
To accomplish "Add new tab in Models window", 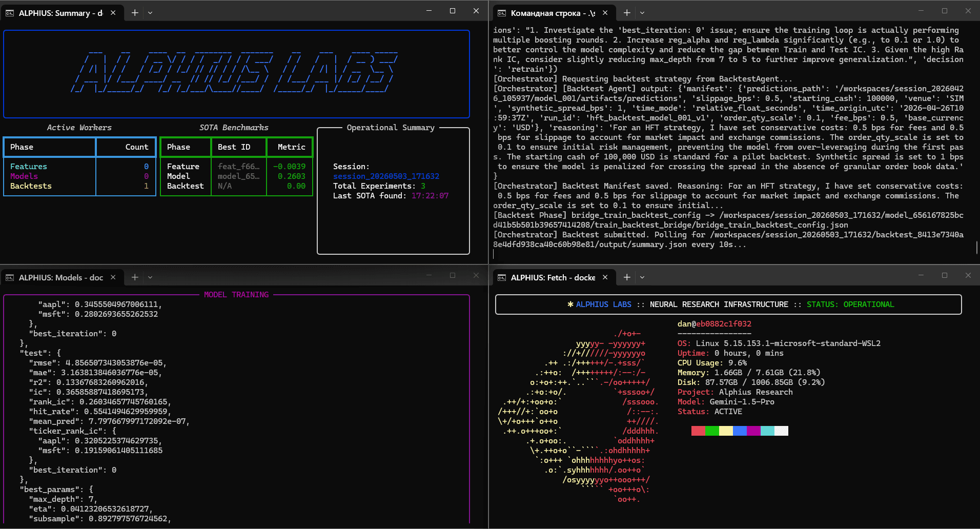I will [x=135, y=277].
